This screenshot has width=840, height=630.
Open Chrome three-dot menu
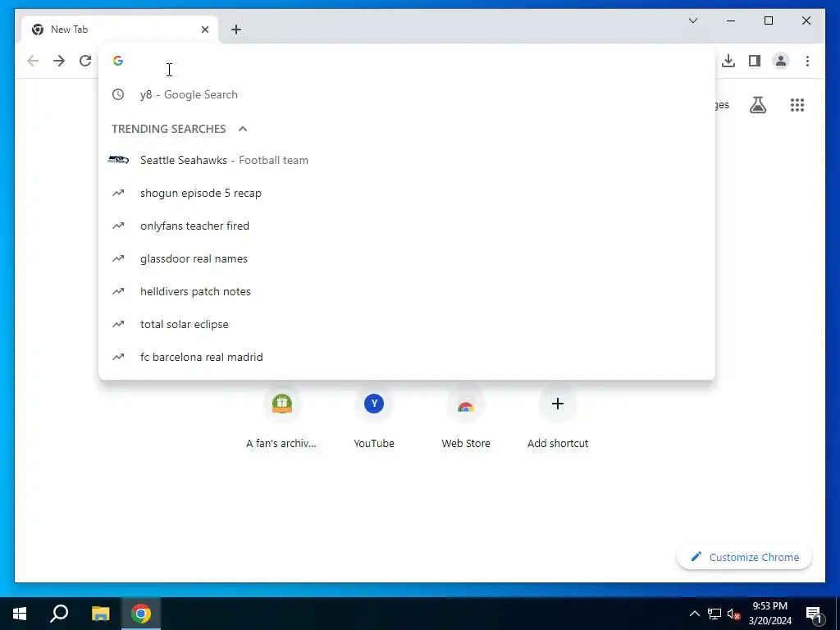[807, 61]
